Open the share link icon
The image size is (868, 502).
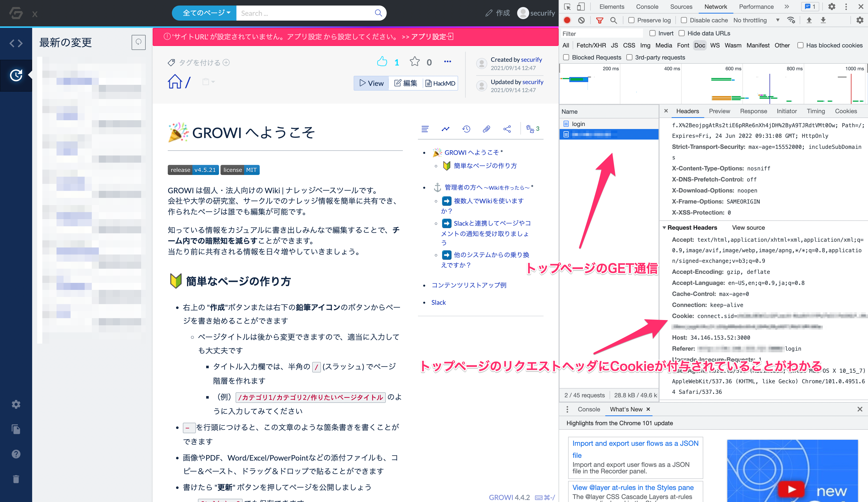point(507,129)
